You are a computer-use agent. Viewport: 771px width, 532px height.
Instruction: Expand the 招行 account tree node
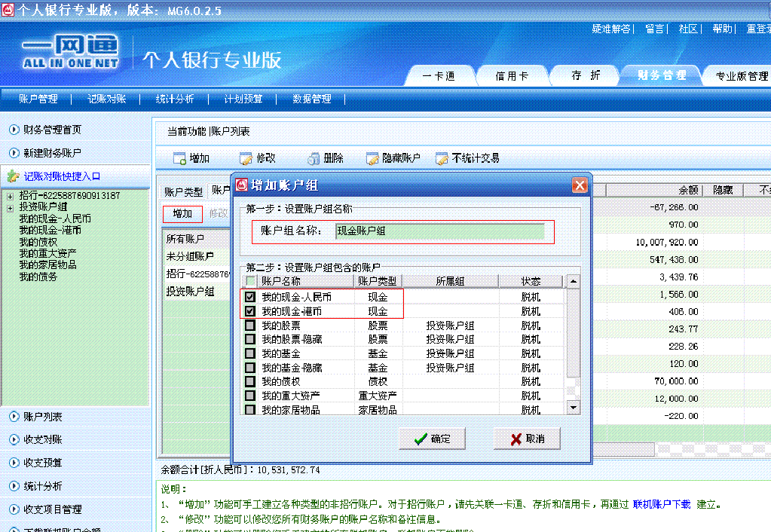tap(10, 196)
